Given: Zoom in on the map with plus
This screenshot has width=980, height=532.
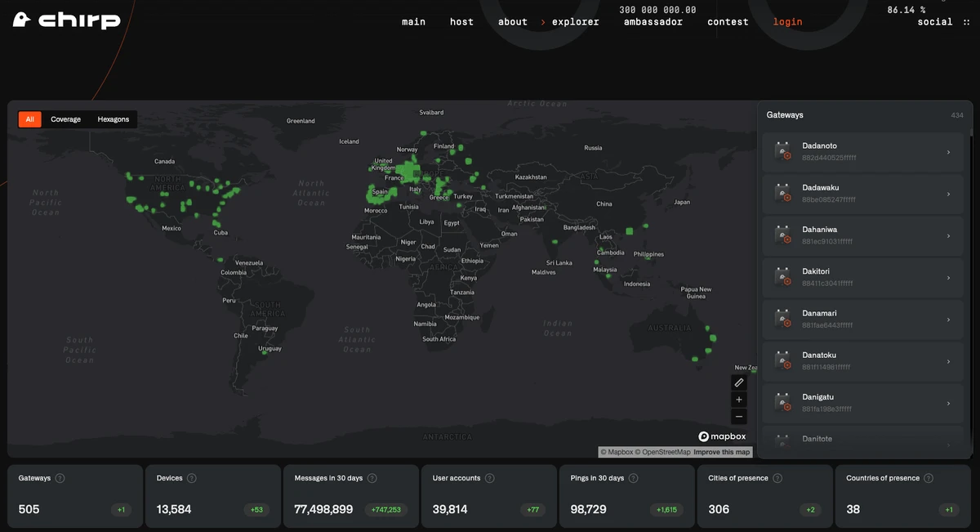Looking at the screenshot, I should coord(739,400).
